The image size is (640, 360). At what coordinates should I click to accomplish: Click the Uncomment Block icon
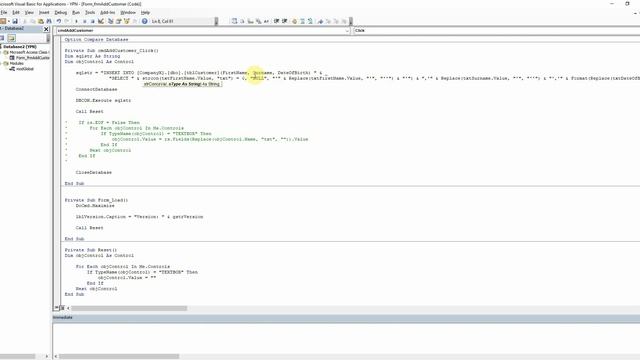click(310, 21)
